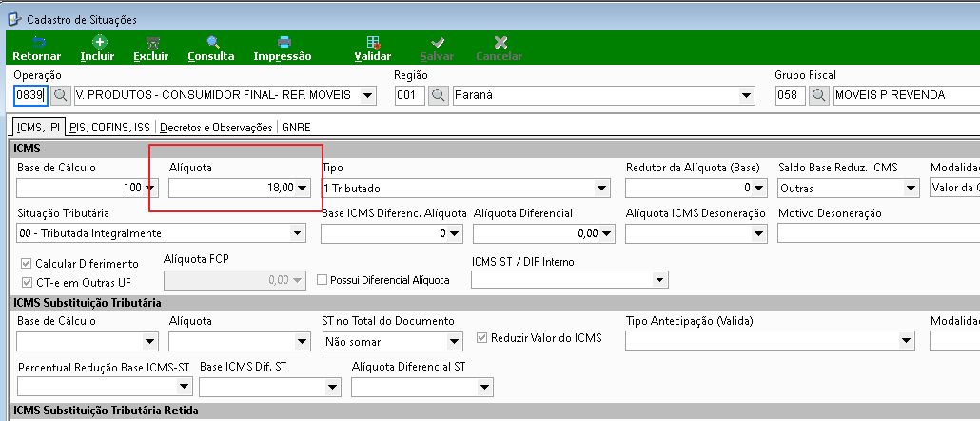The image size is (980, 421).
Task: Open Substituição Tributária Alíquota dropdown
Action: [x=302, y=341]
